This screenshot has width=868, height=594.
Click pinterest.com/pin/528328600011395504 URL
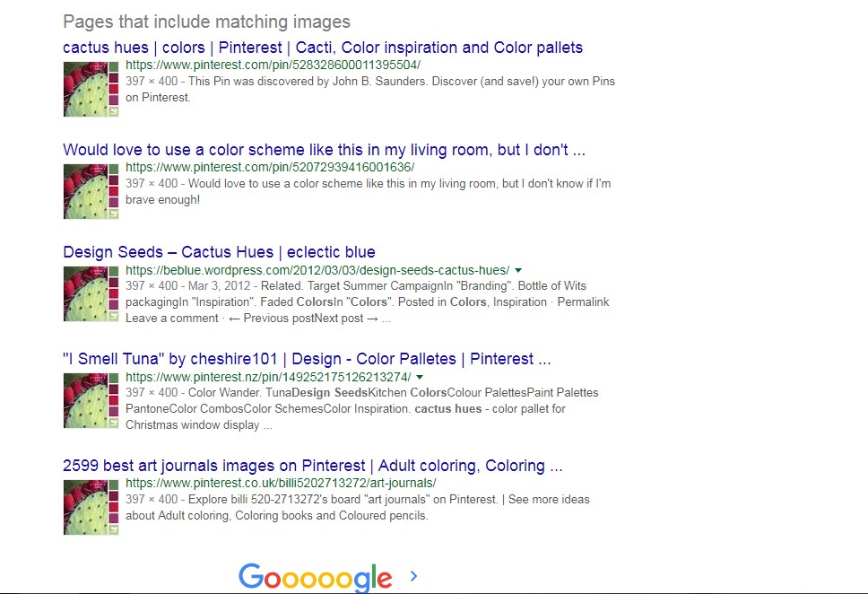pos(273,65)
